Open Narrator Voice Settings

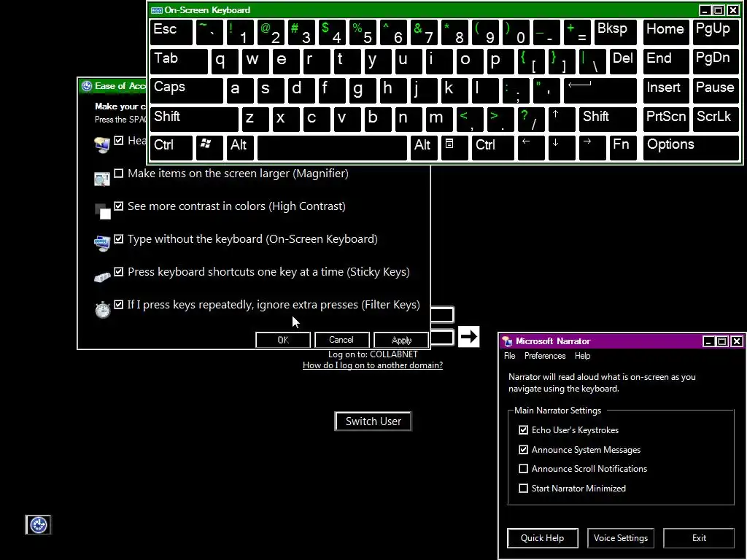click(621, 538)
